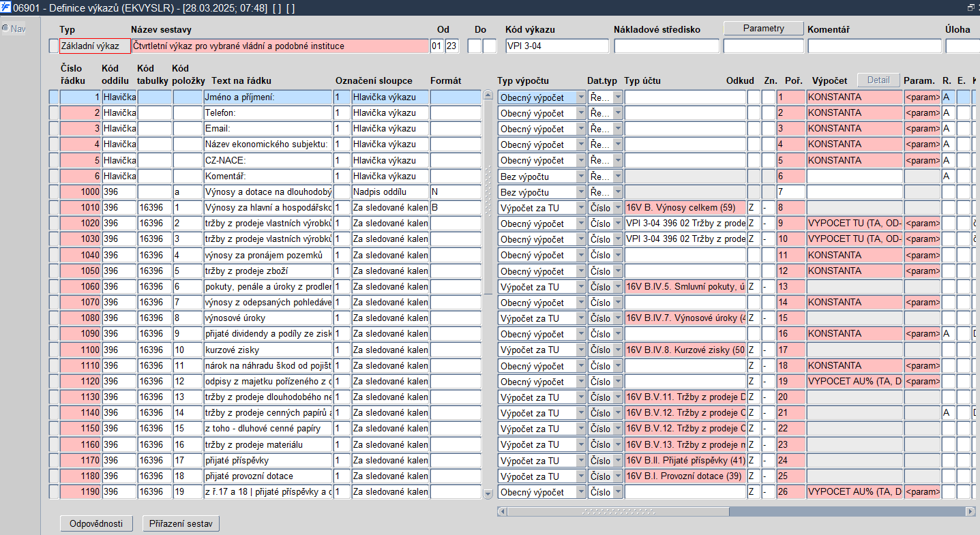
Task: Click the row selector box beside row 1000
Action: point(54,192)
